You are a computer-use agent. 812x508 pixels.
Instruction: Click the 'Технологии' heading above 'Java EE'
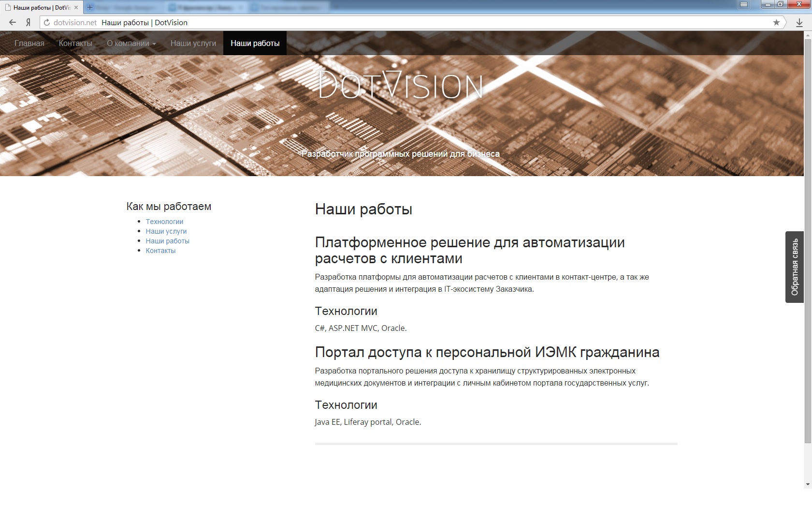(346, 405)
